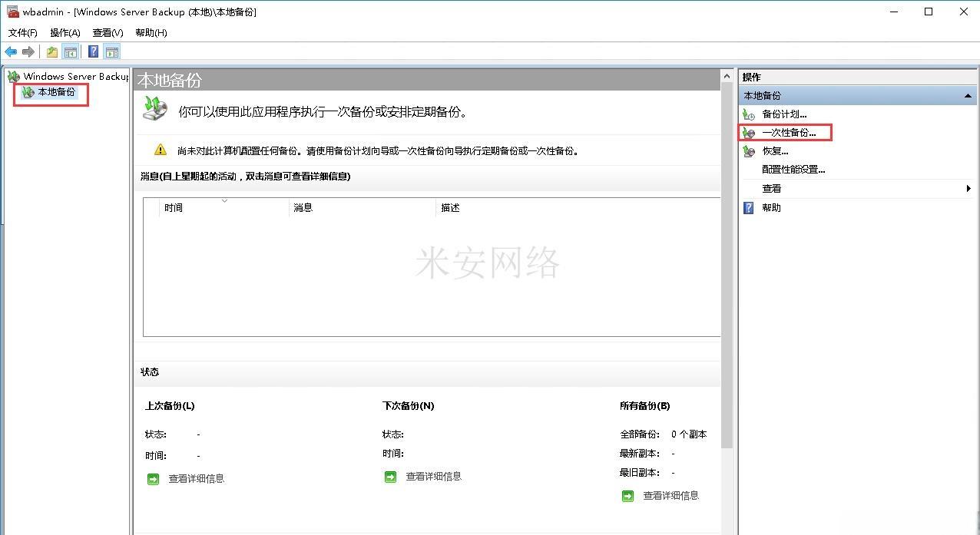Click the 0 个副本 value text

tap(689, 434)
